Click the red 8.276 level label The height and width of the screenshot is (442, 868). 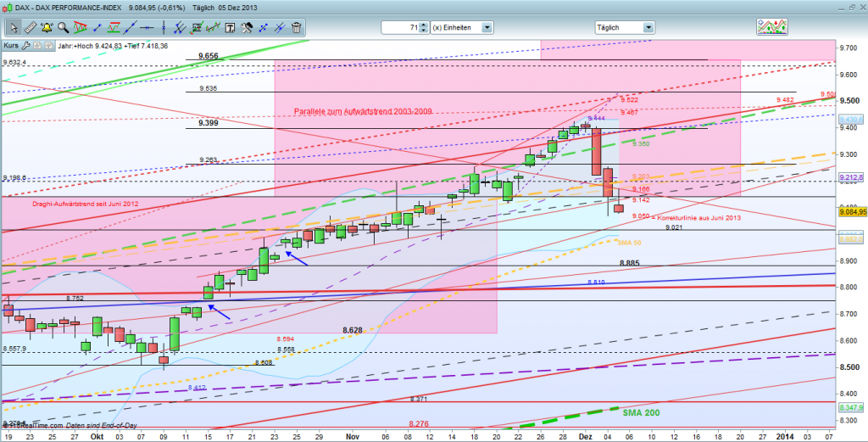click(419, 423)
